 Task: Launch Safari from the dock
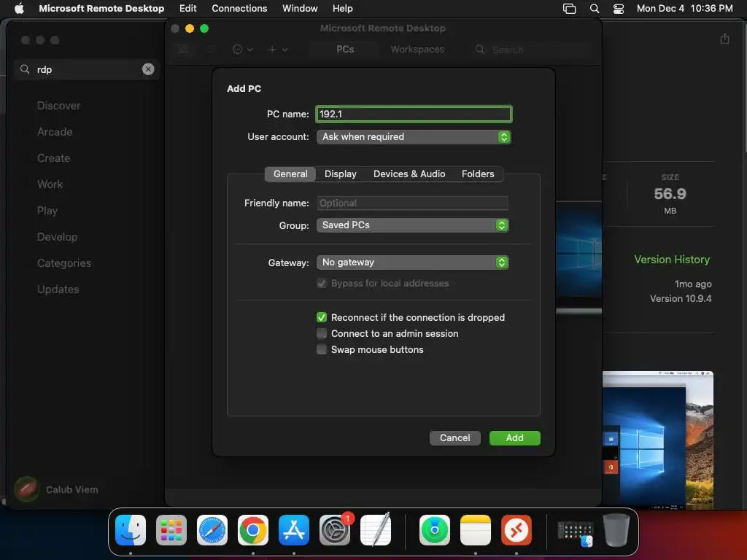pos(212,529)
